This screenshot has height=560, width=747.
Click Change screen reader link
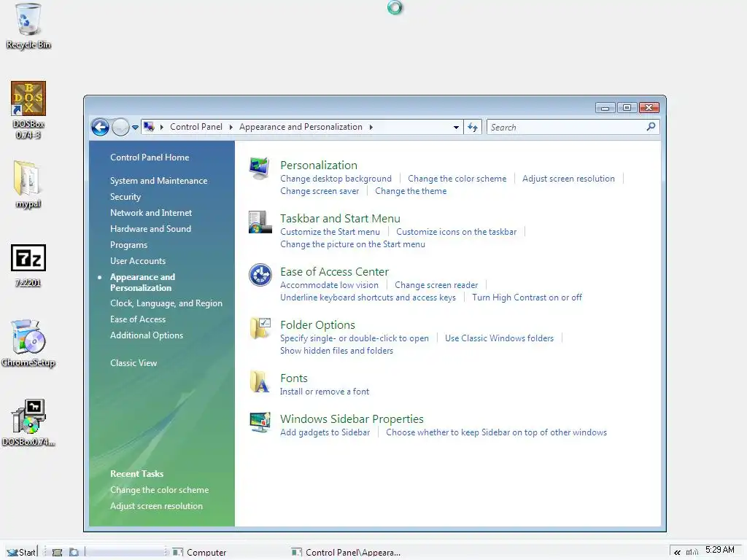[436, 285]
